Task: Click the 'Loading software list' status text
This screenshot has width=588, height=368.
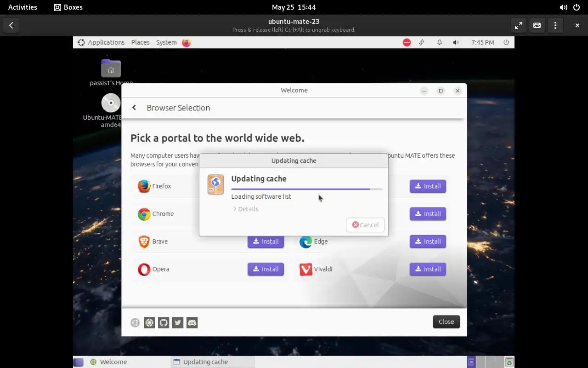Action: click(x=261, y=196)
